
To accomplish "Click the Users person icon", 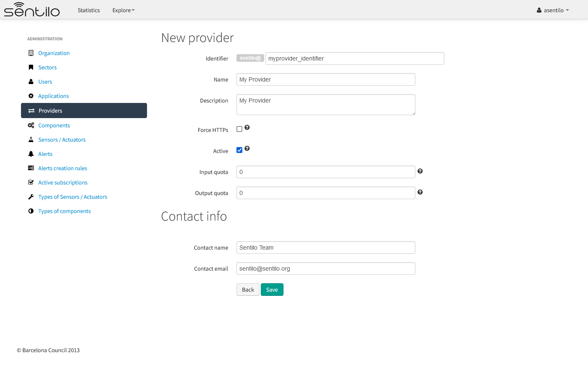I will [x=31, y=82].
